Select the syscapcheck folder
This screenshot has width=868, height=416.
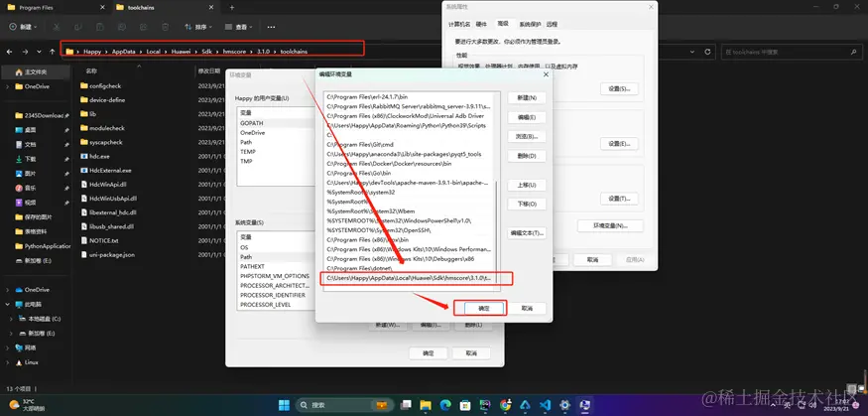pos(106,142)
